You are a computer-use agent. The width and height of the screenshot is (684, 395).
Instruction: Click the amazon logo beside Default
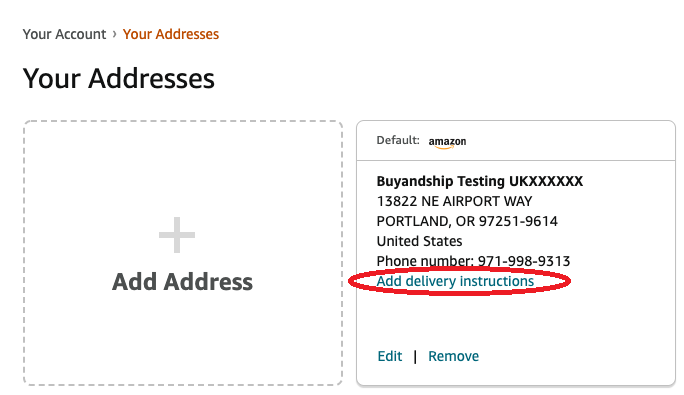click(447, 142)
